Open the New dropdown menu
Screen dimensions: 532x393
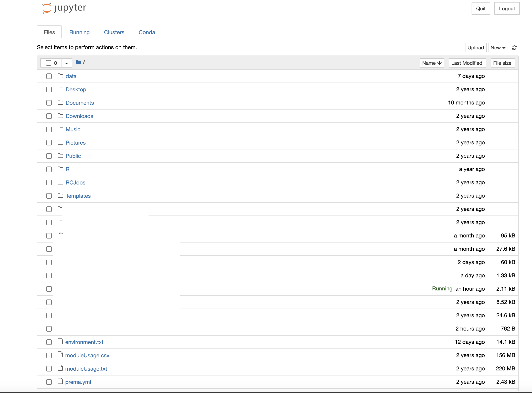click(498, 47)
